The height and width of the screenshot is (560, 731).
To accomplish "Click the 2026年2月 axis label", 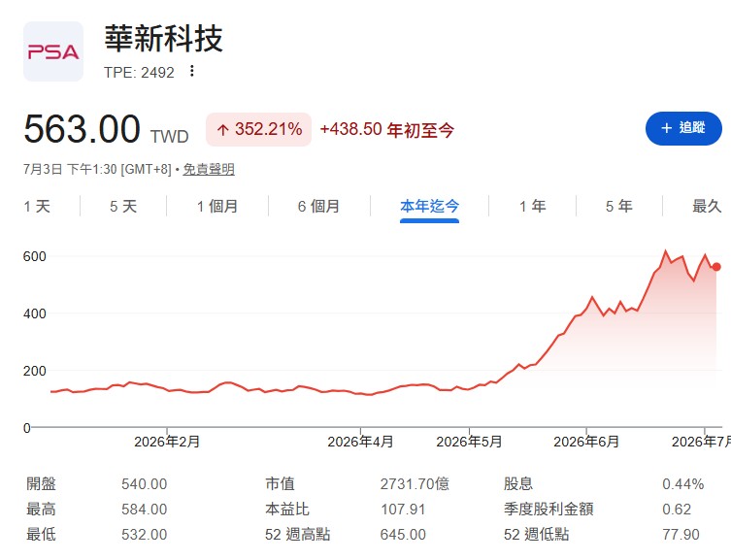I will (x=167, y=442).
